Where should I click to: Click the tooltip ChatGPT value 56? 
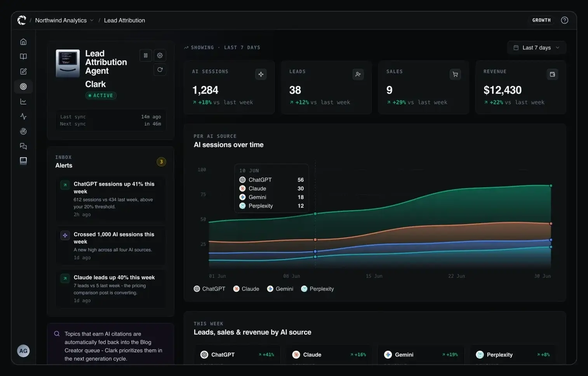[301, 180]
